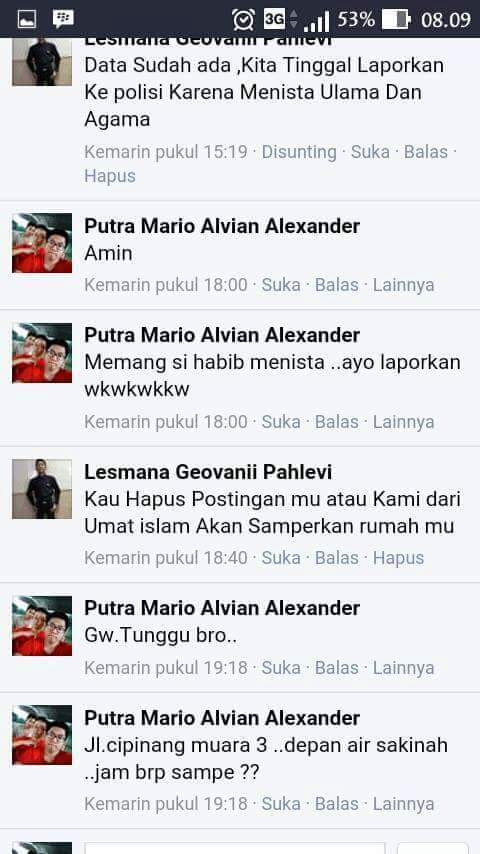Tap the image notification icon in status bar
Viewport: 480px width, 854px height.
click(27, 20)
